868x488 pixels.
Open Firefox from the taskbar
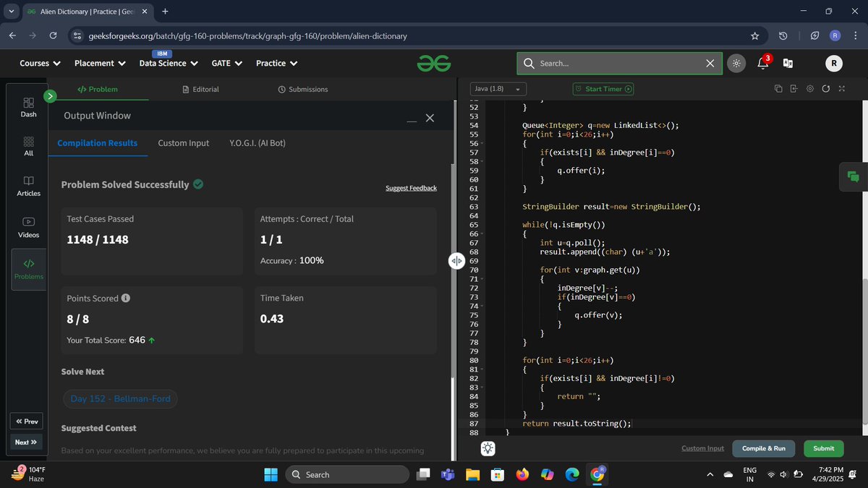[522, 474]
